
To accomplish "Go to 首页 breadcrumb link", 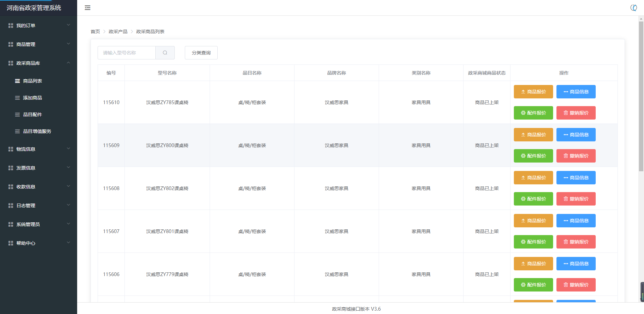I will pyautogui.click(x=95, y=32).
